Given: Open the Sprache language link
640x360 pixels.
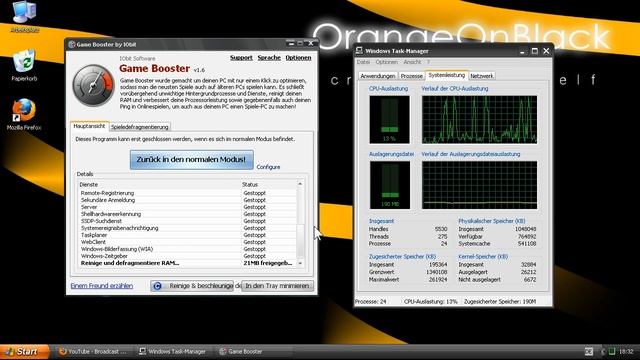Looking at the screenshot, I should coord(269,58).
